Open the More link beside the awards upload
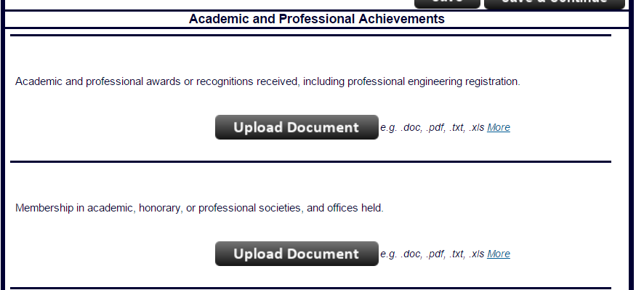Viewport: 644px width, 290px height. point(498,128)
